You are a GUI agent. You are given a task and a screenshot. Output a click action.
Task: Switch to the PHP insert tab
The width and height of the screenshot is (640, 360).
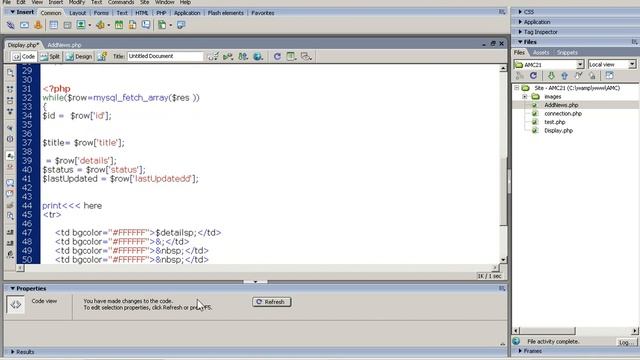[x=161, y=13]
